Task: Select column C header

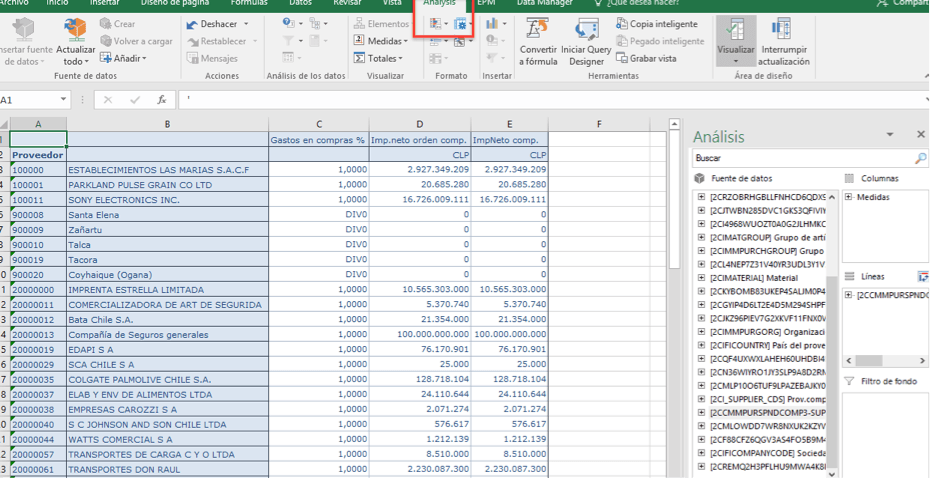Action: pos(319,124)
